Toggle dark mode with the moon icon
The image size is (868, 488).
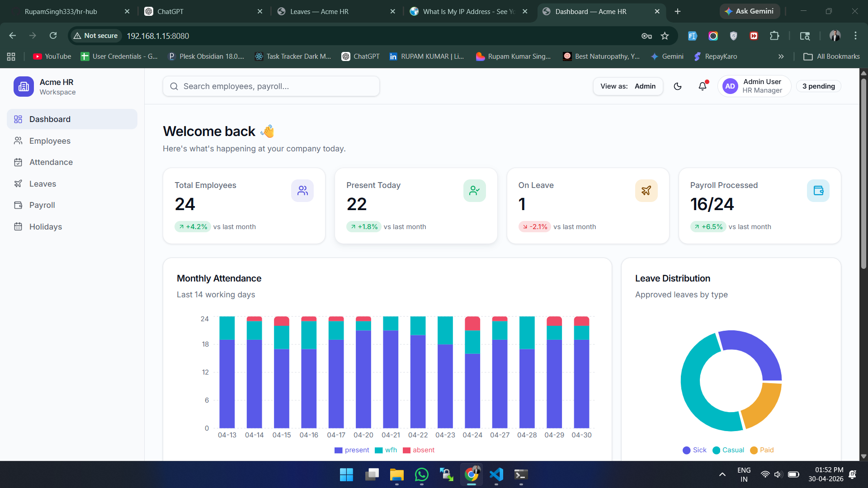click(x=677, y=86)
